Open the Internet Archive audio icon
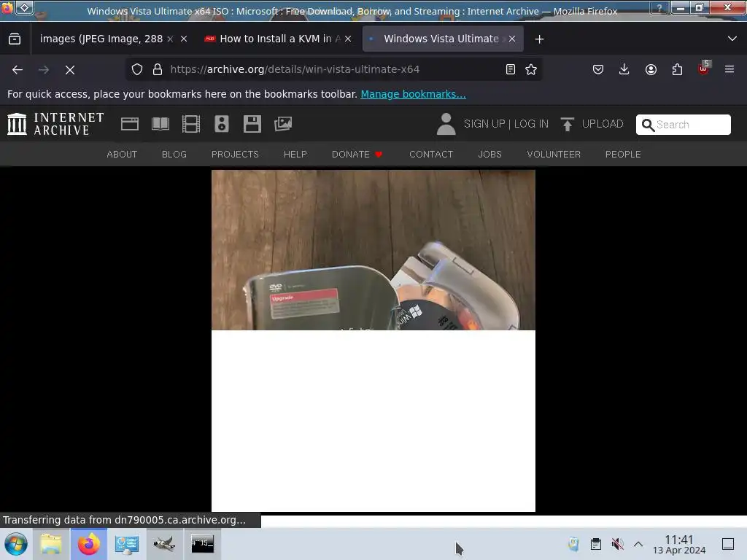Image resolution: width=747 pixels, height=560 pixels. click(222, 124)
